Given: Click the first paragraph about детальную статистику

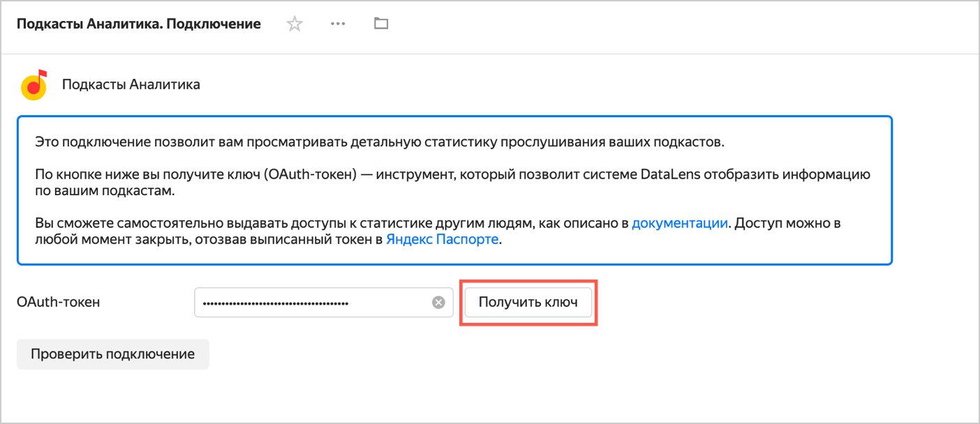Looking at the screenshot, I should 380,143.
